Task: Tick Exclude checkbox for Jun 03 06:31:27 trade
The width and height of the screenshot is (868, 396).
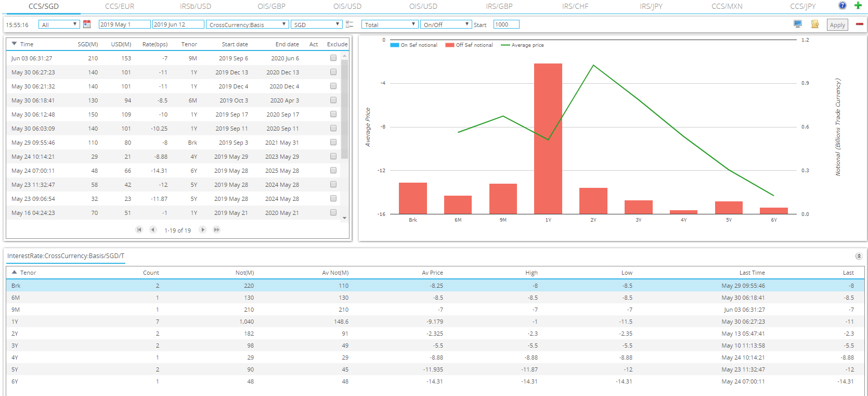Action: [333, 58]
